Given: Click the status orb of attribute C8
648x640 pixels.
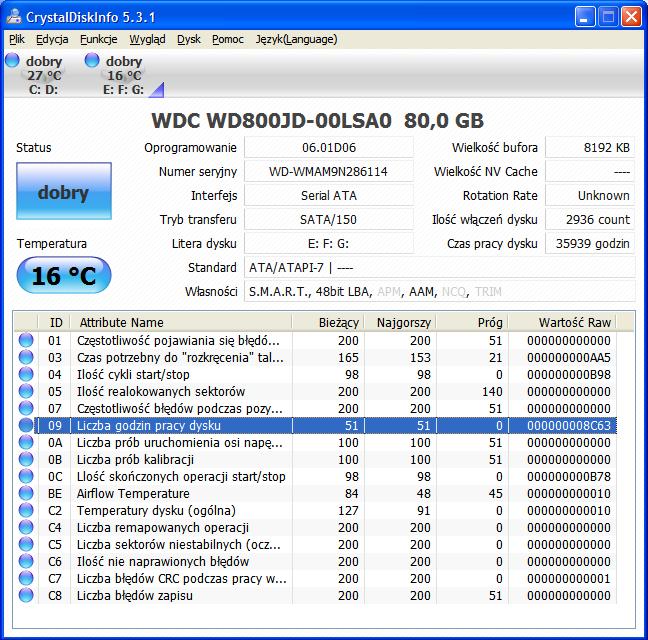Looking at the screenshot, I should click(26, 595).
